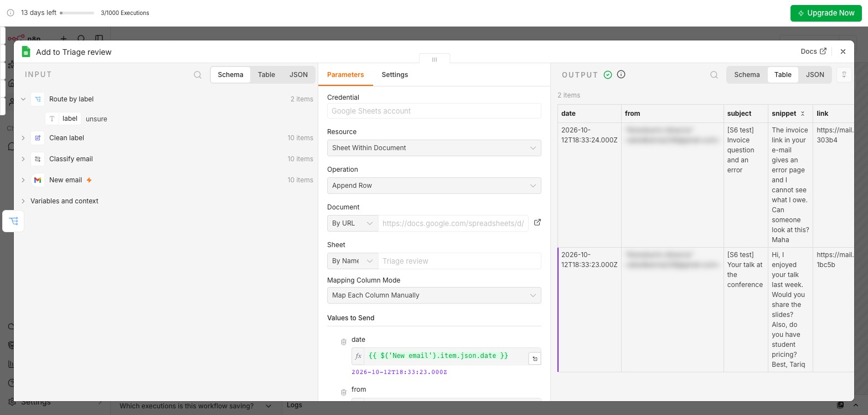
Task: Search the INPUT panel data
Action: 198,75
